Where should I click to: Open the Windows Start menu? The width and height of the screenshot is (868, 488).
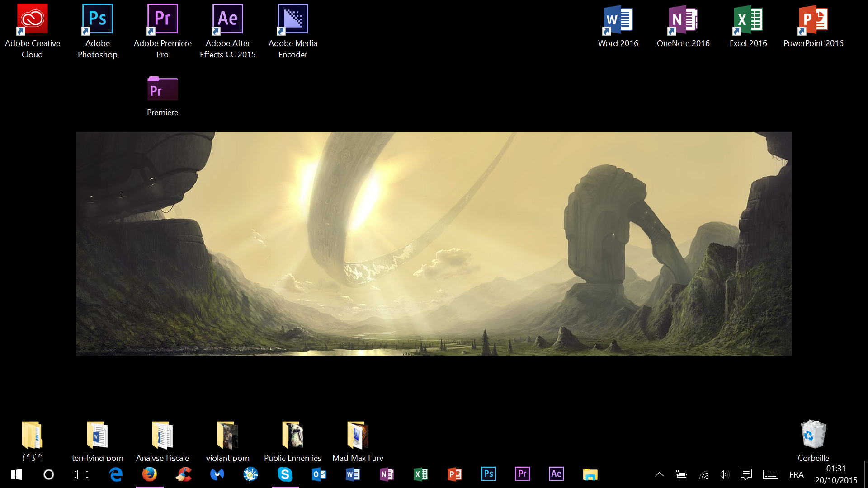16,474
